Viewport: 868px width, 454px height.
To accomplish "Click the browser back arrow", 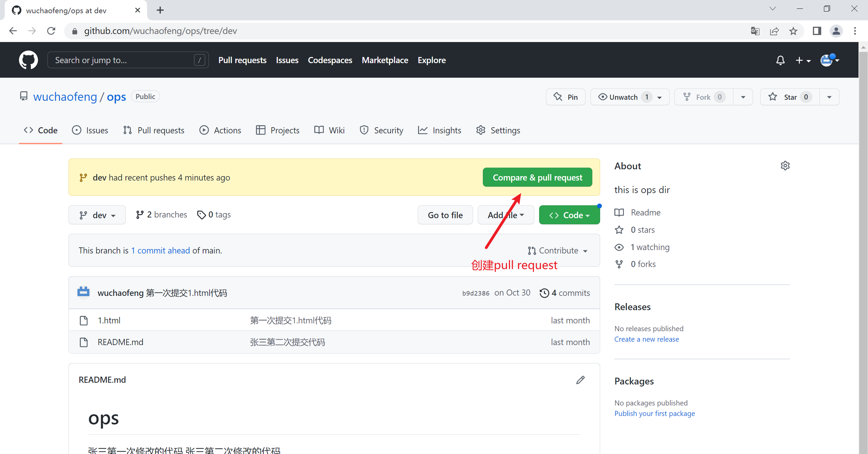I will (x=13, y=31).
